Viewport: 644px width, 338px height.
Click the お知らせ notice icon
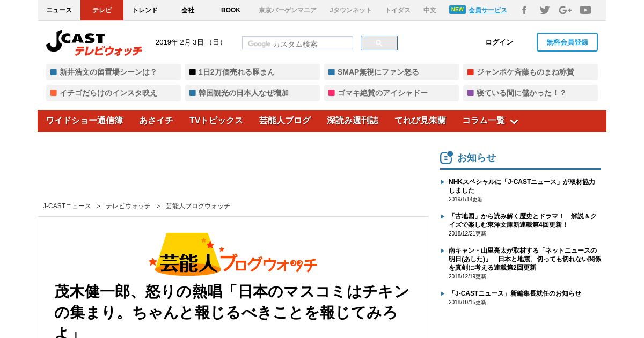point(447,157)
